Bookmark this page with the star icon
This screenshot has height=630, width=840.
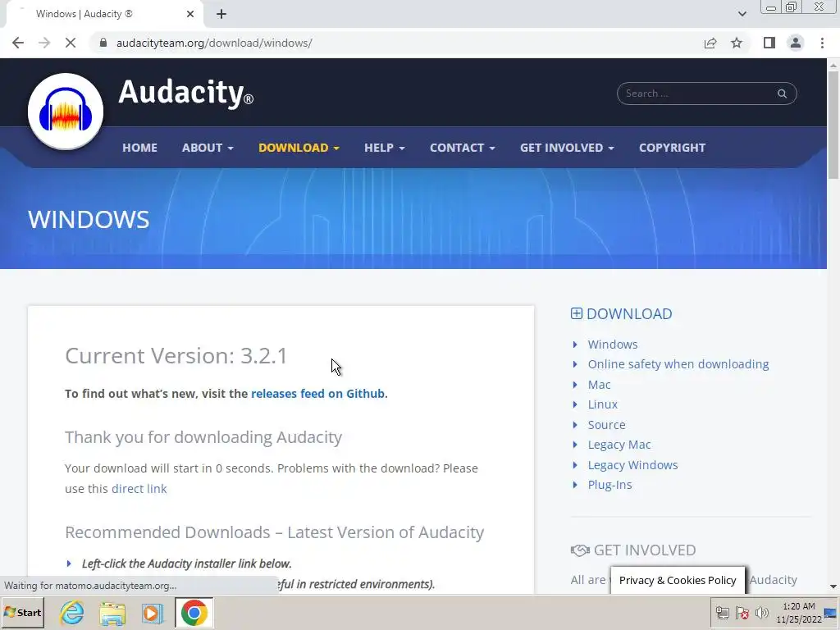coord(737,43)
